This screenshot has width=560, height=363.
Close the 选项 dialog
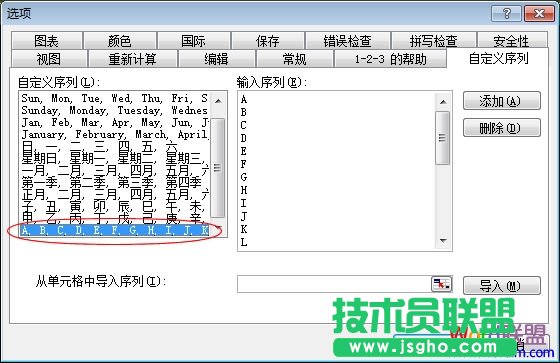(539, 14)
